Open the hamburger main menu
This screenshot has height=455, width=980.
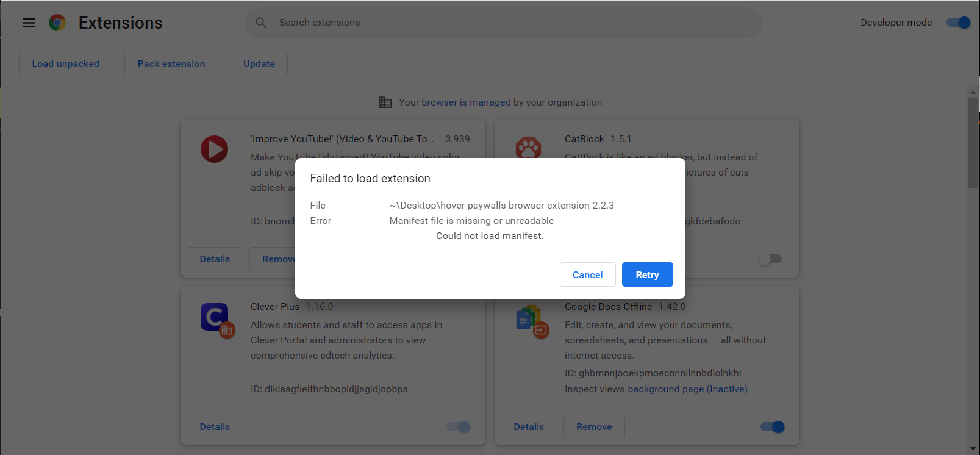[x=29, y=23]
